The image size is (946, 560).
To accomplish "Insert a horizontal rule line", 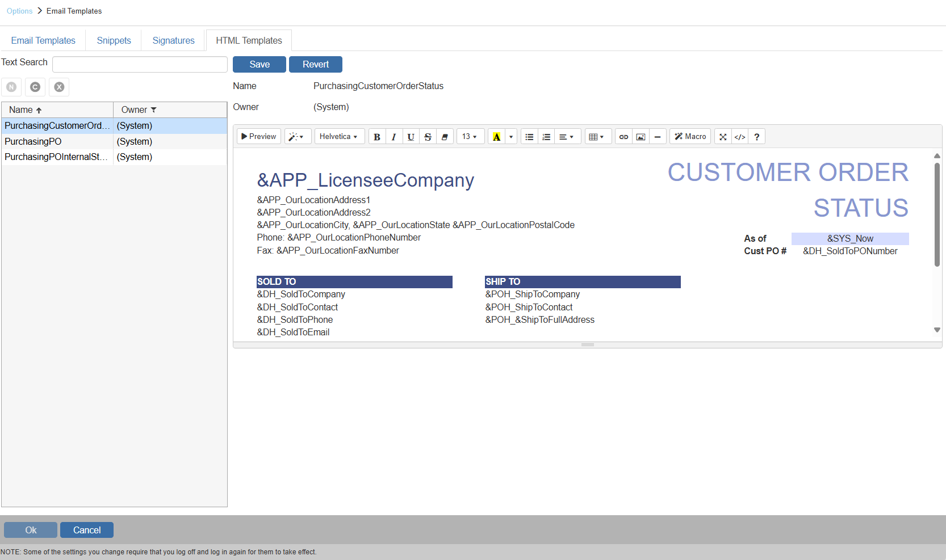I will 658,137.
